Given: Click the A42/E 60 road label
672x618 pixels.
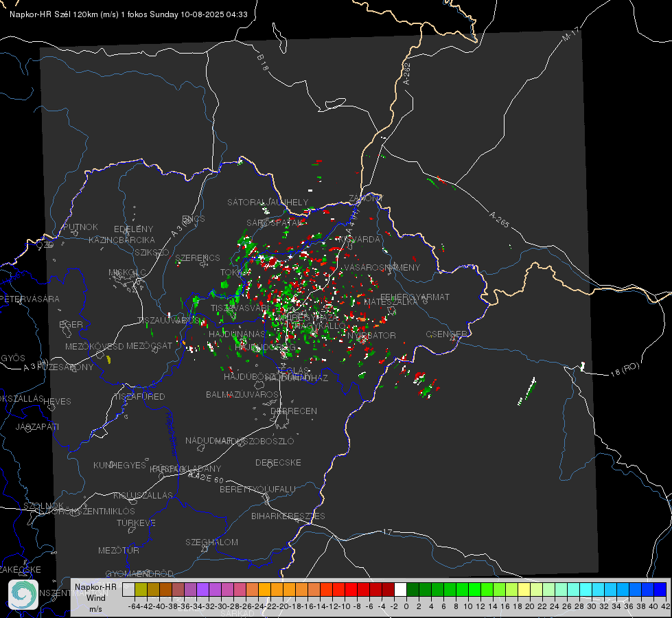Looking at the screenshot, I should [x=205, y=477].
